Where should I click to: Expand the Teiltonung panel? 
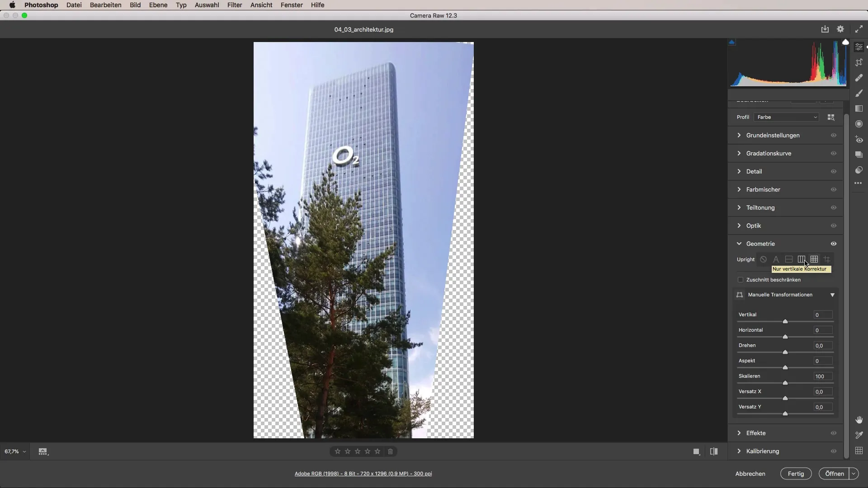pyautogui.click(x=739, y=207)
